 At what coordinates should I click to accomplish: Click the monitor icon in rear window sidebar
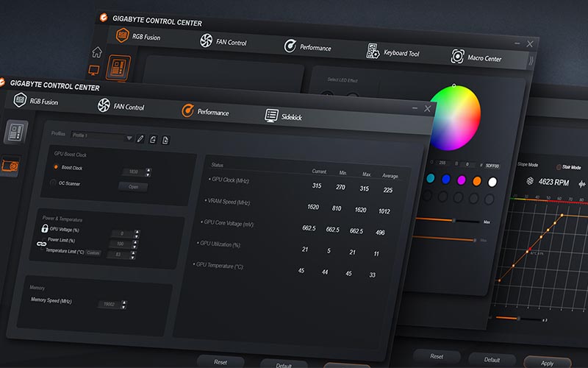tap(93, 70)
